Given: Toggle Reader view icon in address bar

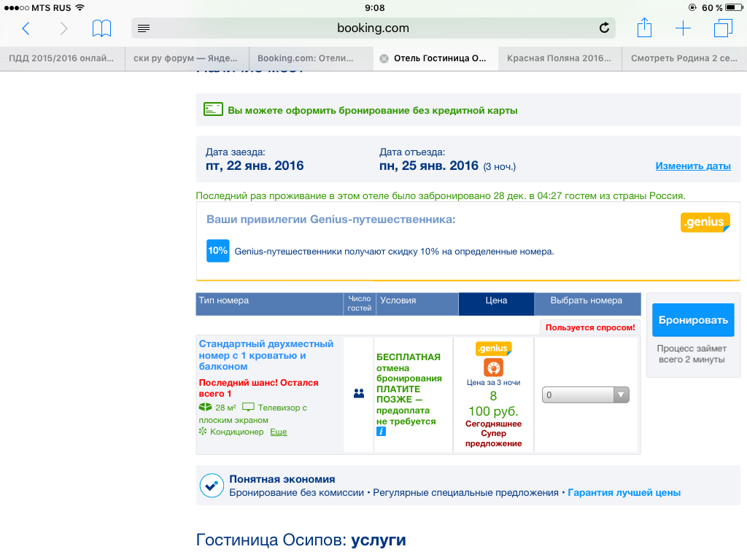Looking at the screenshot, I should [x=144, y=28].
